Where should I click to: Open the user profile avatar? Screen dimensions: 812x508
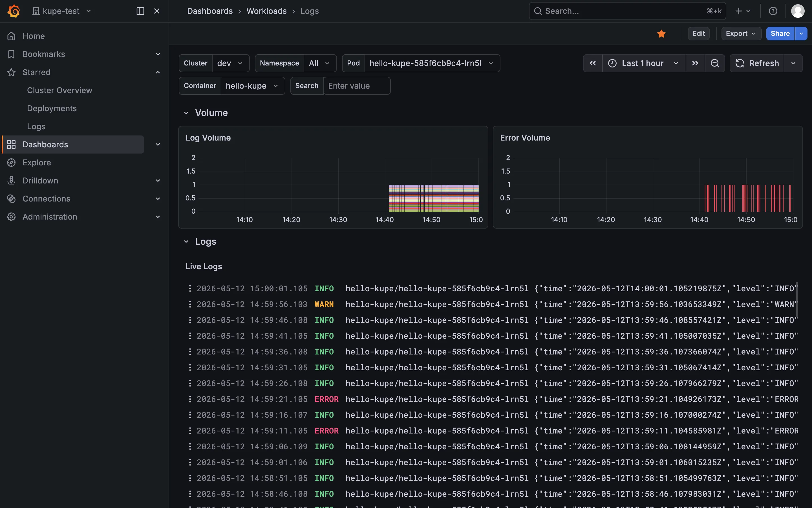tap(798, 11)
